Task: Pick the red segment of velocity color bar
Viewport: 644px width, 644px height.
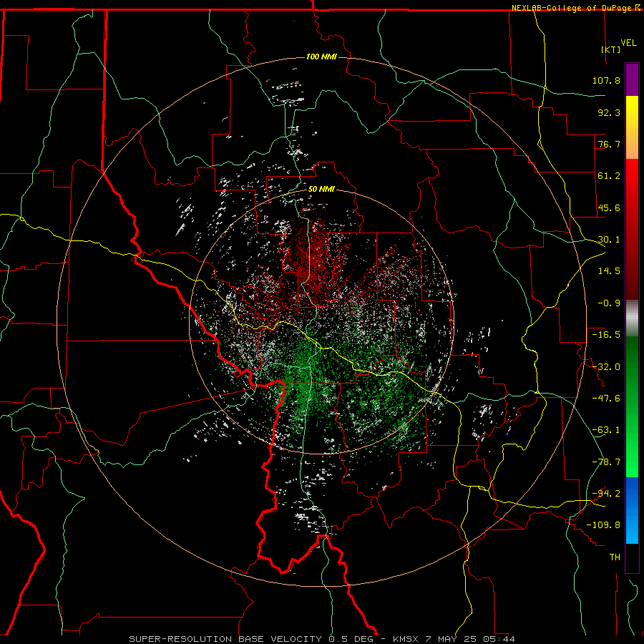Action: [632, 229]
